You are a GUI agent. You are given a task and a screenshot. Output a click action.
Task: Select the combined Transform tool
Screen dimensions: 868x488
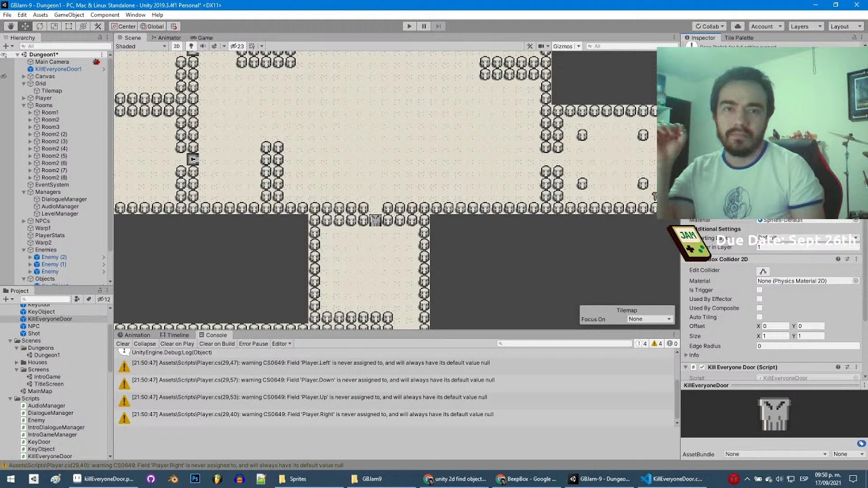tap(83, 26)
